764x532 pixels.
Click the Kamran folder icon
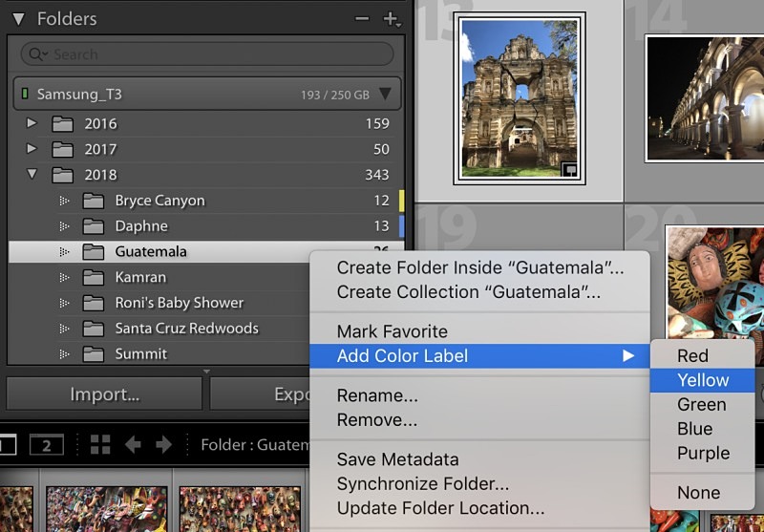coord(93,277)
